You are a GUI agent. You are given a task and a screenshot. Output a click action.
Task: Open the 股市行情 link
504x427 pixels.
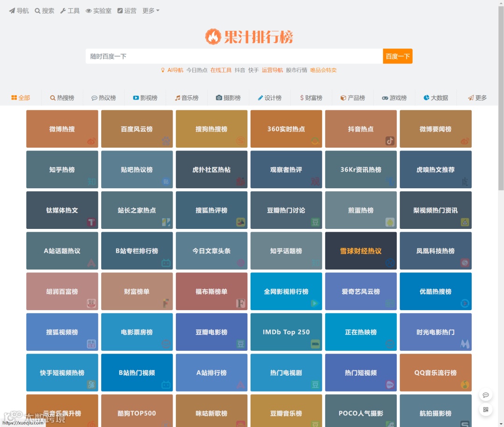click(297, 70)
